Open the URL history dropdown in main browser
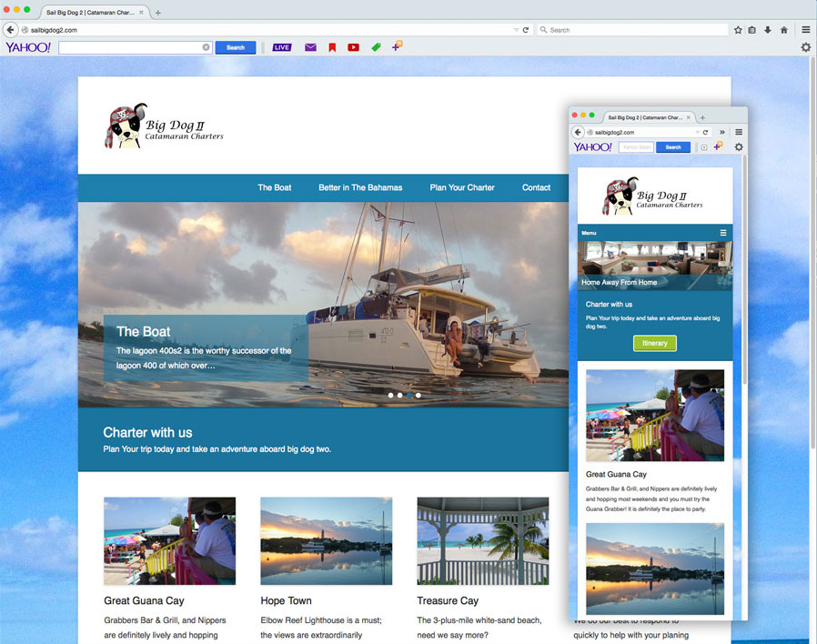The height and width of the screenshot is (644, 817). [x=516, y=30]
